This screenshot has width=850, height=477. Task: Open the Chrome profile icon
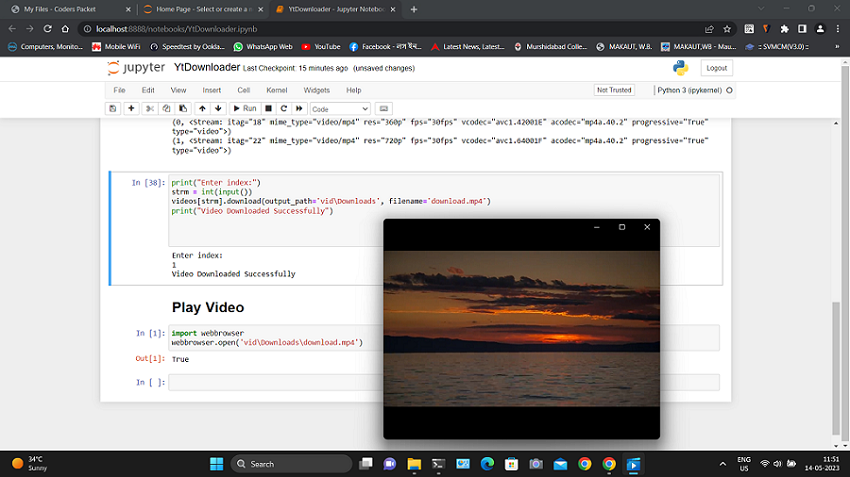click(820, 29)
